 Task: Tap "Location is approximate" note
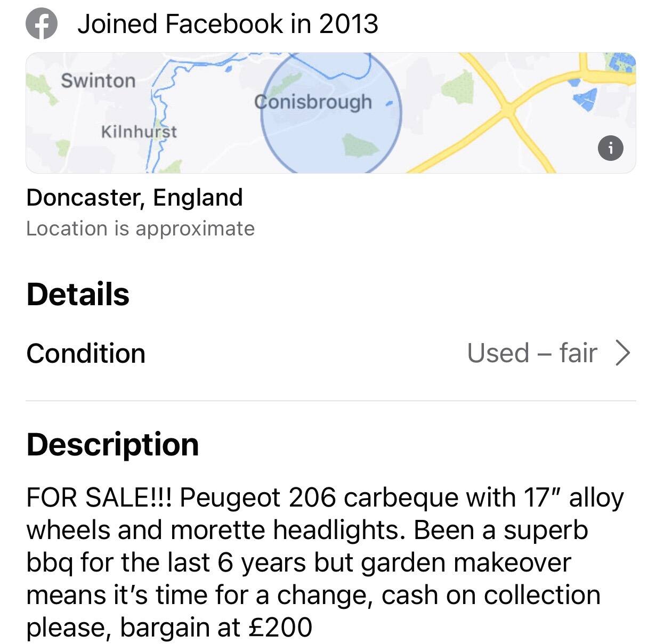pyautogui.click(x=140, y=229)
